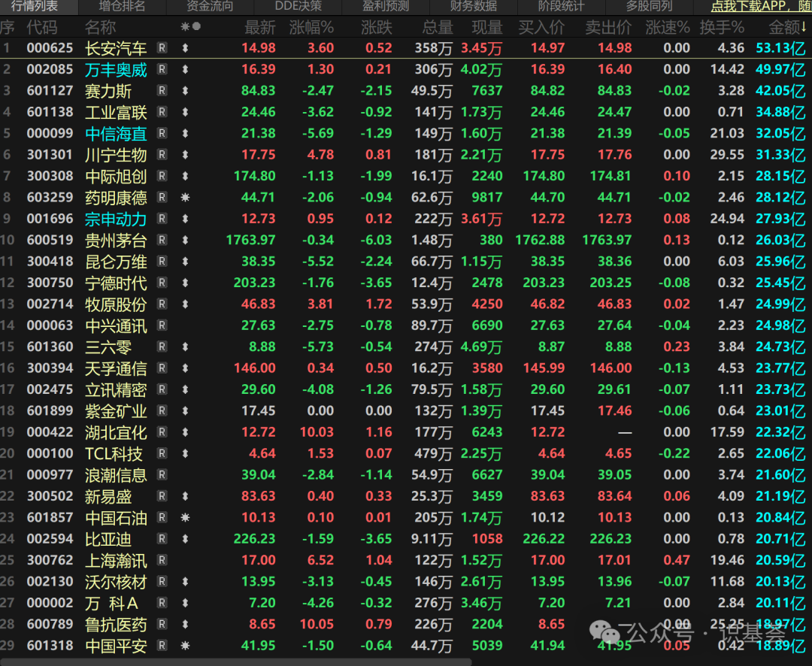Viewport: 812px width, 666px height.
Task: Open the R badge for 比亚迪
Action: pos(162,539)
